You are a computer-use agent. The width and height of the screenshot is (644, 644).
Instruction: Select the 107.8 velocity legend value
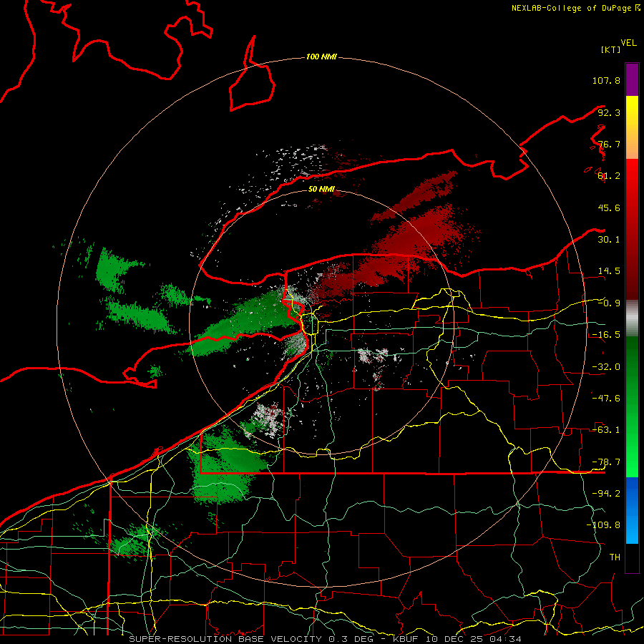pos(606,80)
